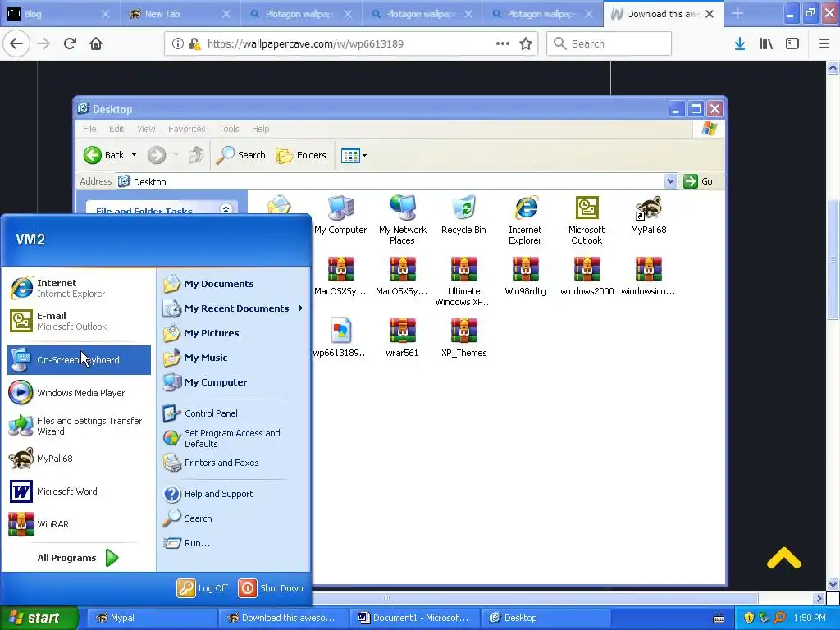The image size is (840, 630).
Task: Open Microsoft Outlook icon in Desktop window
Action: point(587,220)
